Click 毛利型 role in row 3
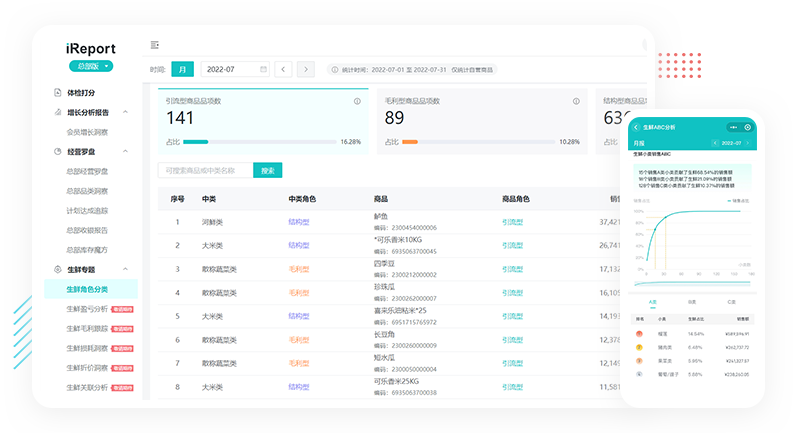This screenshot has height=433, width=799. click(x=299, y=269)
